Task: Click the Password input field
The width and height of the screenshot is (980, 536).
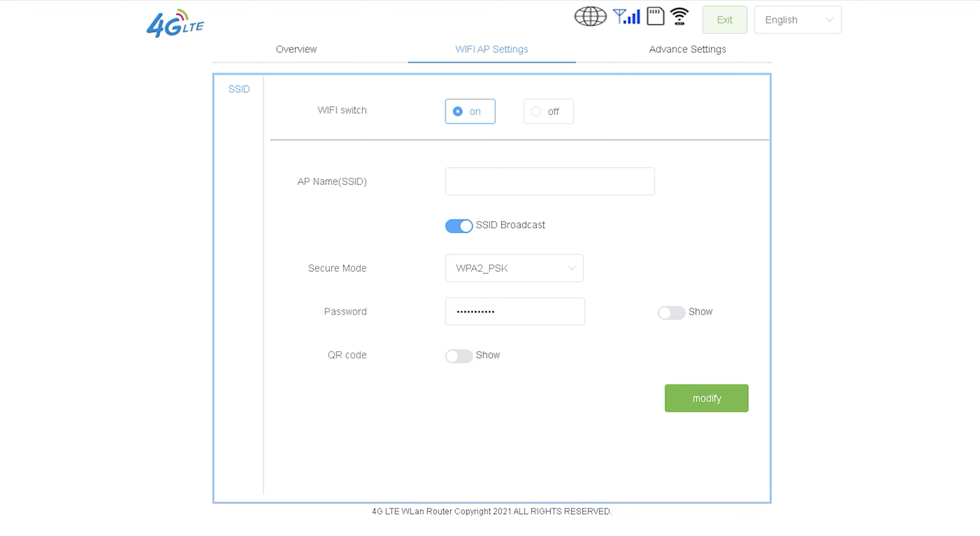Action: click(x=514, y=312)
